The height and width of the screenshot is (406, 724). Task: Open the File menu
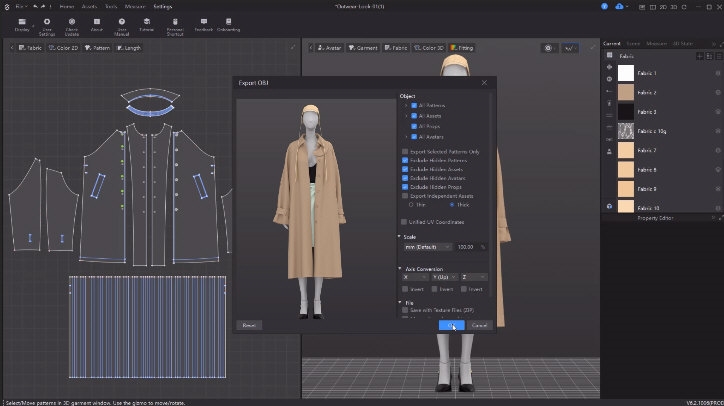21,7
